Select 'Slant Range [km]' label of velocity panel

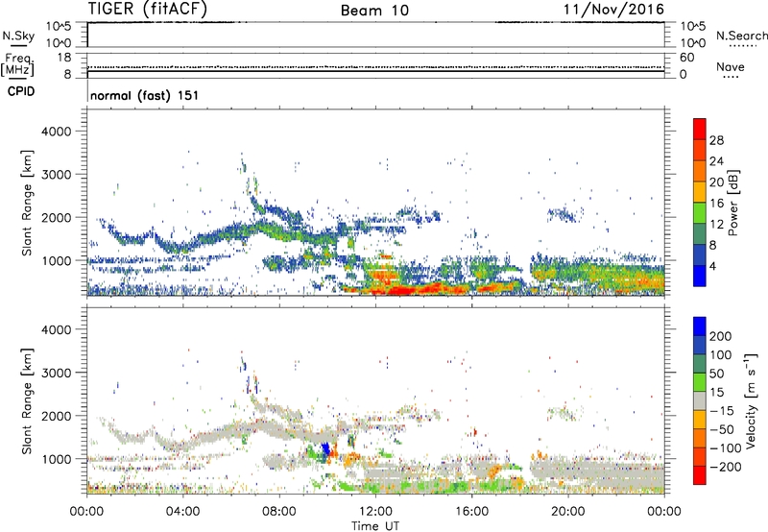click(27, 400)
